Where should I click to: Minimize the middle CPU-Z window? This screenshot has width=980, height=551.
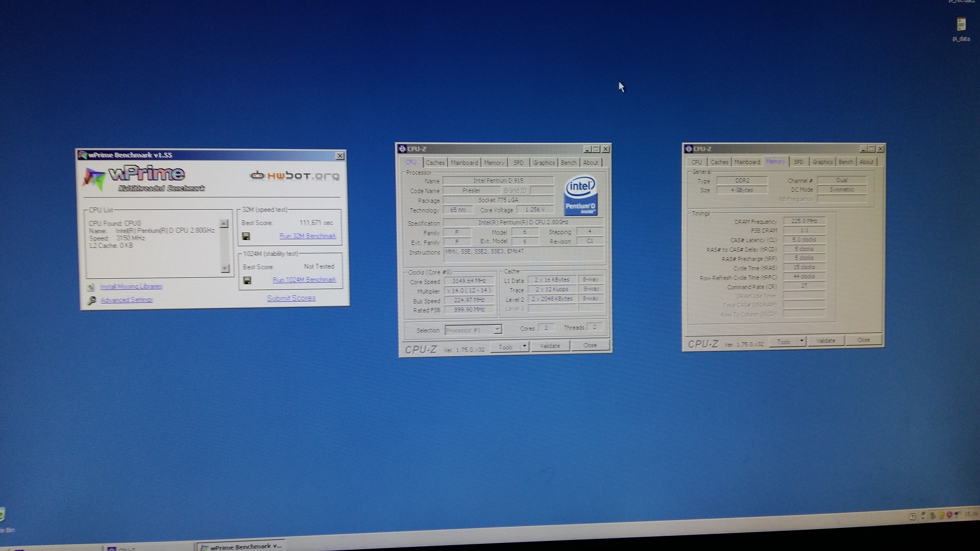(x=587, y=149)
